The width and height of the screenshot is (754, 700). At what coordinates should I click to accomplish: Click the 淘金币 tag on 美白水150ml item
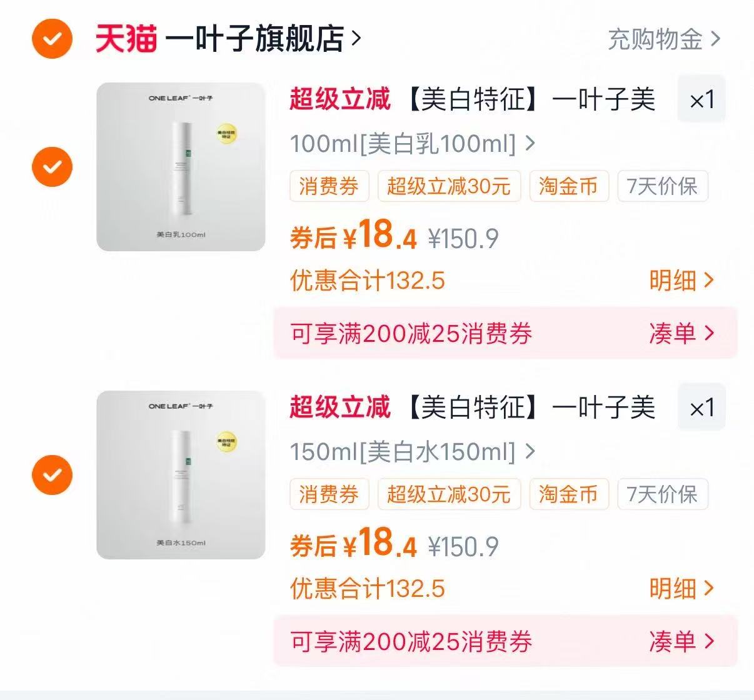click(568, 494)
